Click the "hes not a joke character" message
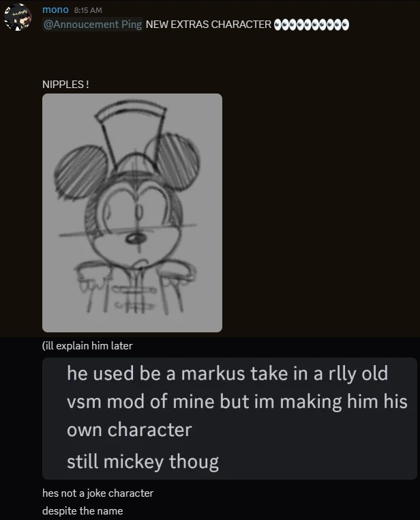 98,493
